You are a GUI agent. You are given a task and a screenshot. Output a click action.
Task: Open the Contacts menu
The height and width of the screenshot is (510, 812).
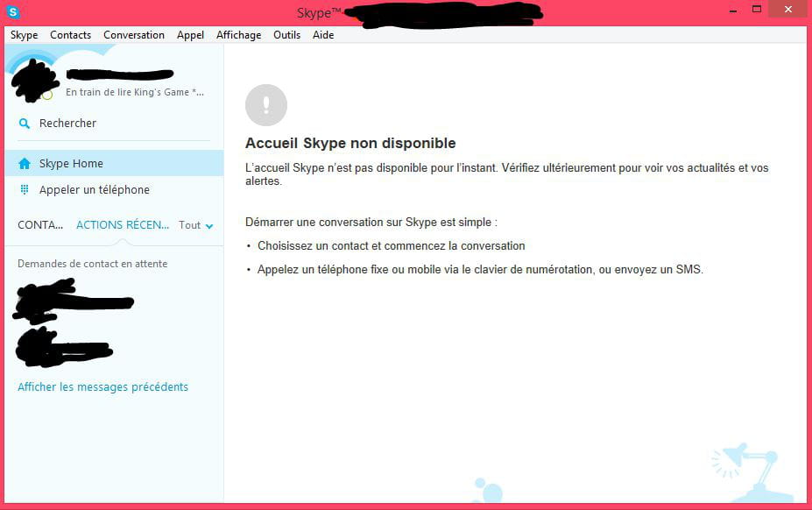70,35
